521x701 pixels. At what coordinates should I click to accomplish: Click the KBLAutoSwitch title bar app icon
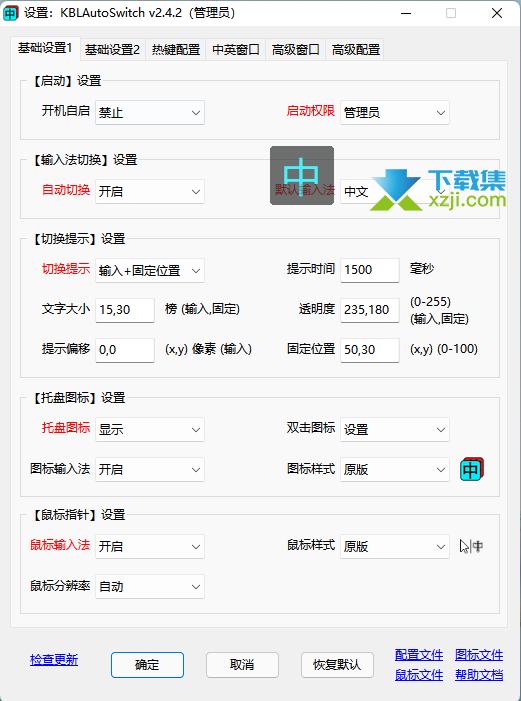[11, 13]
